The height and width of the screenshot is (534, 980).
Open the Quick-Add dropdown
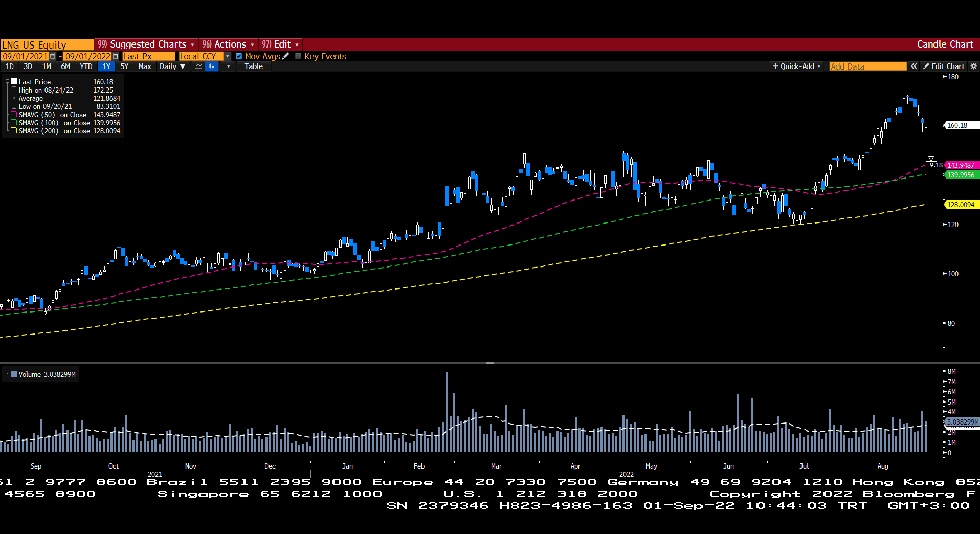click(x=796, y=66)
